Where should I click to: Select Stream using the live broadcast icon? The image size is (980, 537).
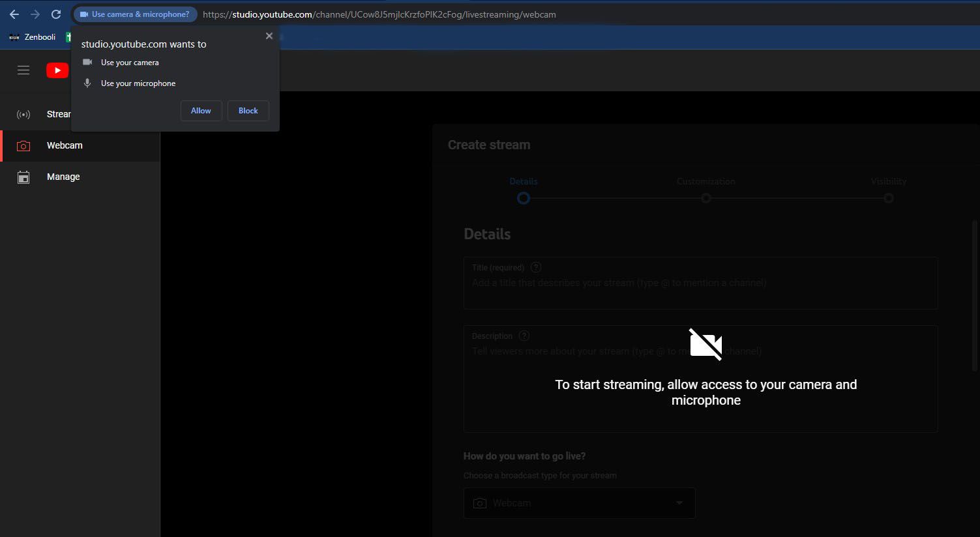[23, 114]
